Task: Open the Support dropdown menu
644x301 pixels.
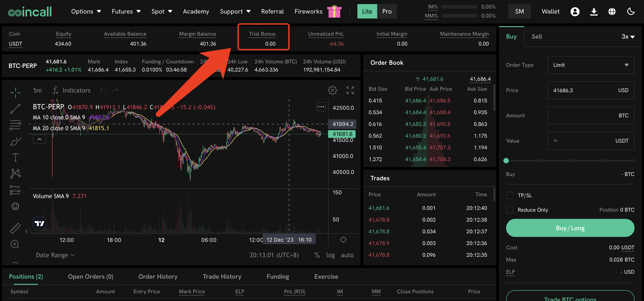Action: coord(235,12)
